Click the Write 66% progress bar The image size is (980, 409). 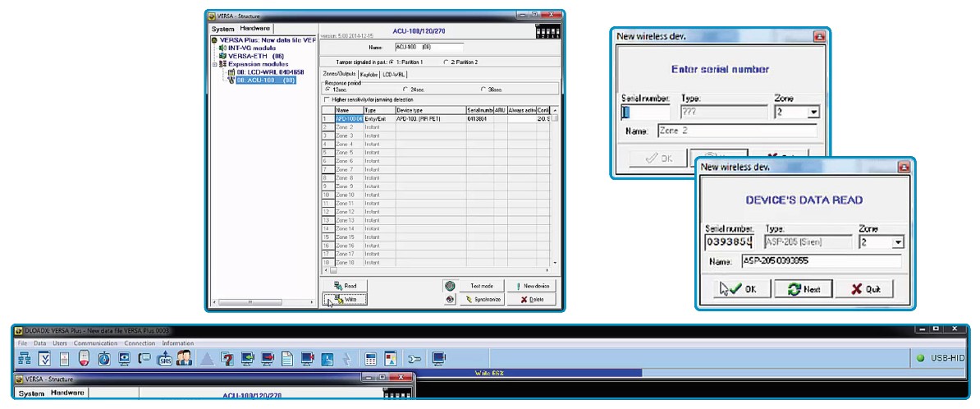click(489, 373)
